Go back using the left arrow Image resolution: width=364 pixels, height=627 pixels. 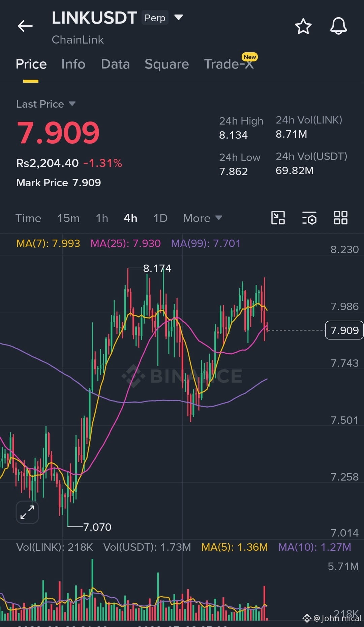click(x=25, y=26)
